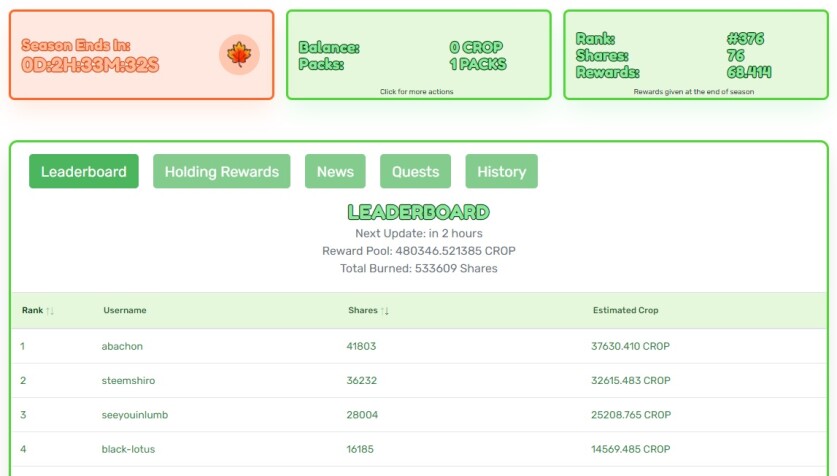Sort leaderboard by Rank arrows
837x476 pixels.
50,311
